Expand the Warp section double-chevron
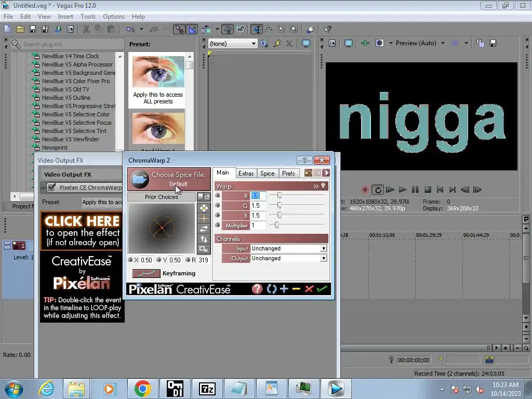This screenshot has width=532, height=399. (316, 187)
